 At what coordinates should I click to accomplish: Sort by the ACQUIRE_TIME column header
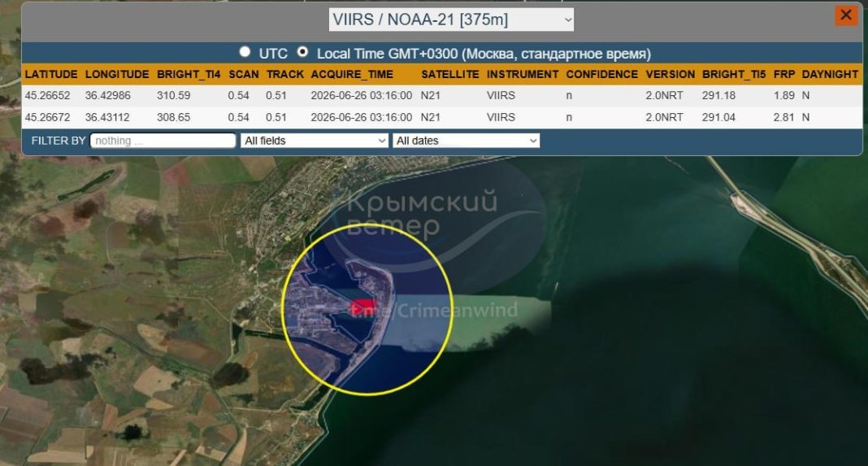tap(352, 74)
